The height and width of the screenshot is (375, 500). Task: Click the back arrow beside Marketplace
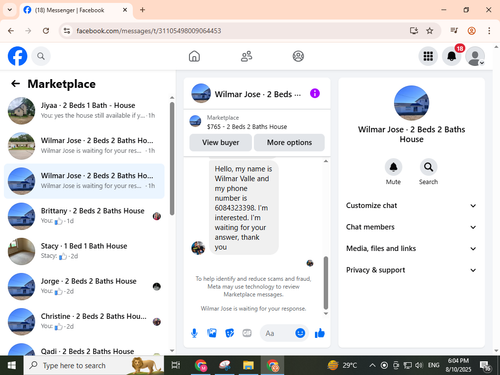coord(15,84)
